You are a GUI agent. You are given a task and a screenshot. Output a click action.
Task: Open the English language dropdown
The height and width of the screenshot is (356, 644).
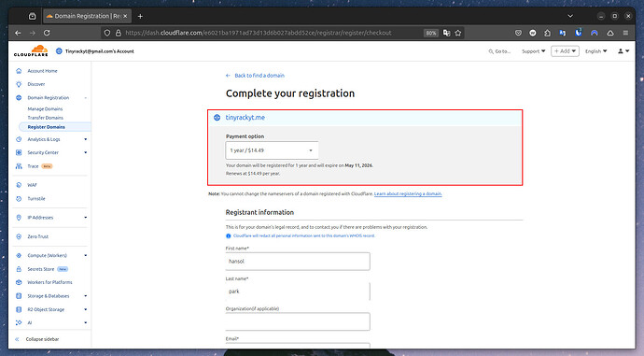click(x=595, y=51)
